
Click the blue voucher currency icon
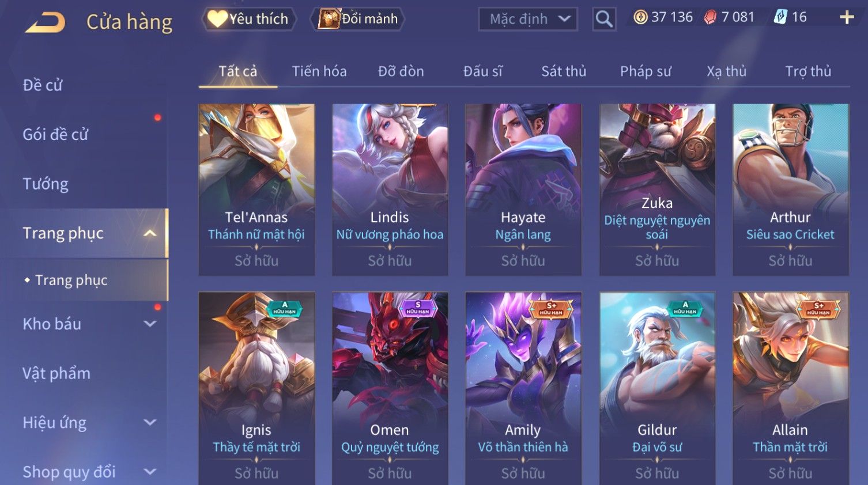(780, 17)
